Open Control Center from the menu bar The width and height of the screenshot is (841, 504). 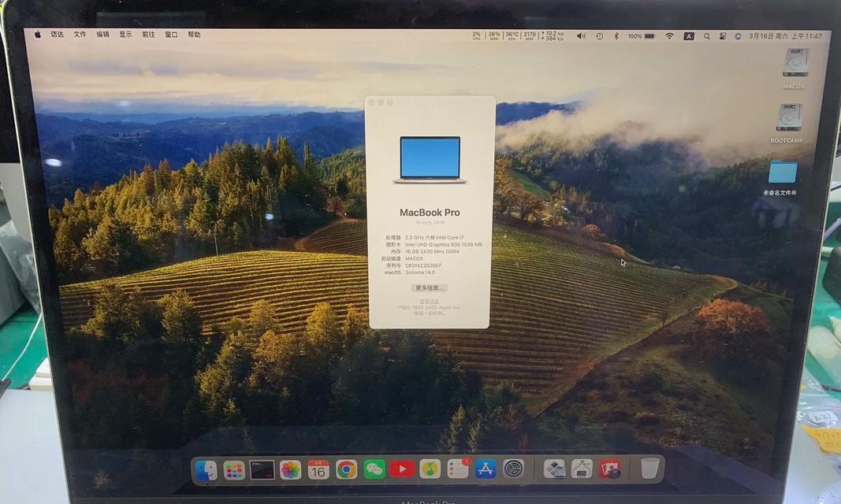pyautogui.click(x=723, y=36)
